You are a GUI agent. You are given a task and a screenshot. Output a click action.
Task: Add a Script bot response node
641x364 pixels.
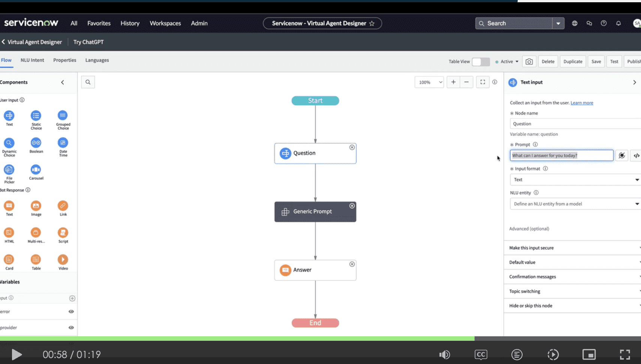click(x=63, y=233)
